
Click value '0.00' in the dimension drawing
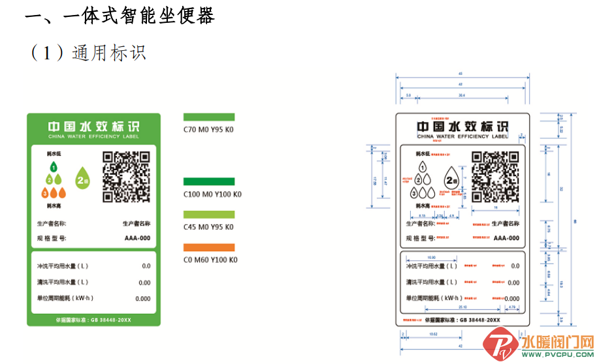pos(513,283)
